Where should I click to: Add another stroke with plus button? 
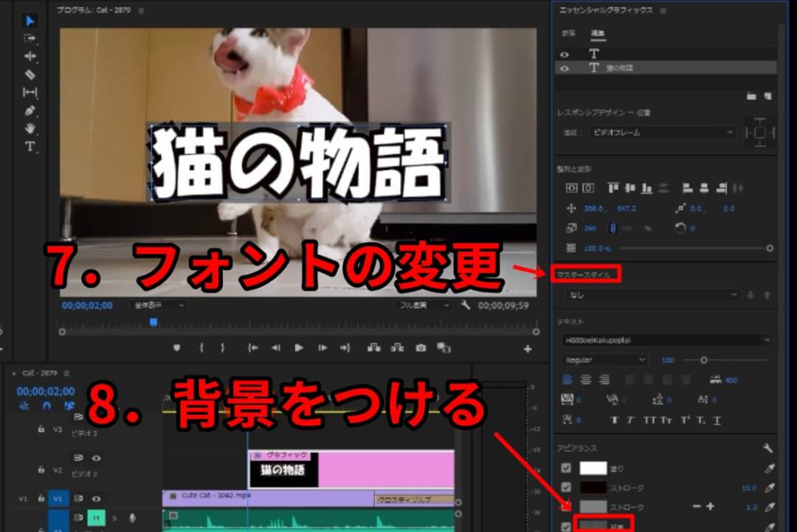point(710,507)
